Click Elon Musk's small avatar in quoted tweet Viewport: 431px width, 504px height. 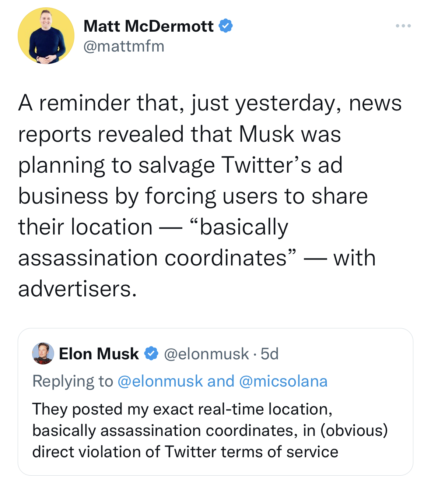[43, 353]
